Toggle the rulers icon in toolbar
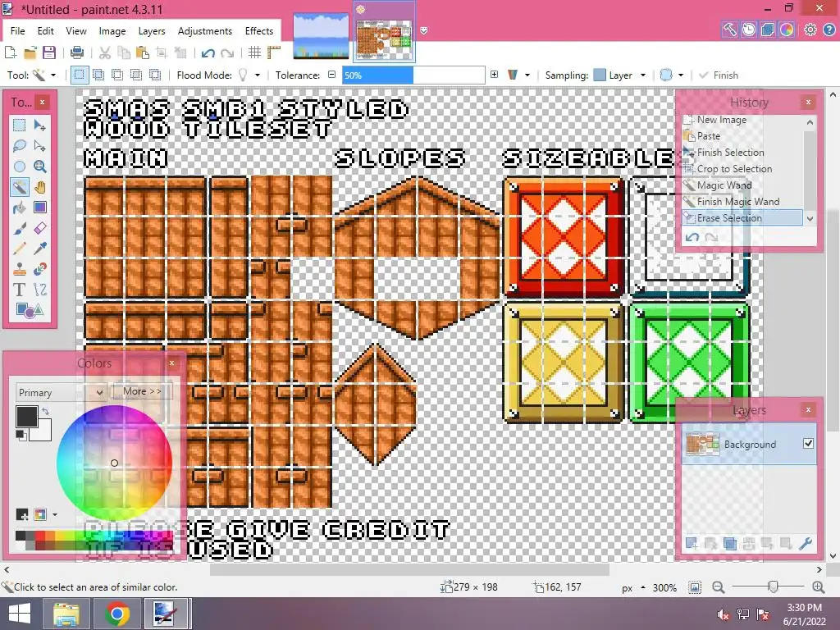Viewport: 840px width, 630px height. click(x=274, y=52)
